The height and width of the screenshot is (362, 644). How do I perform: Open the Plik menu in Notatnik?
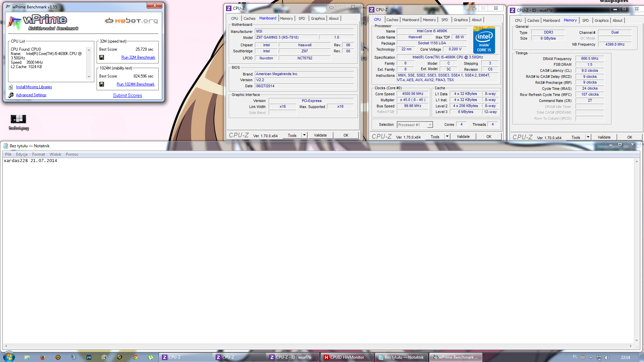[8, 154]
